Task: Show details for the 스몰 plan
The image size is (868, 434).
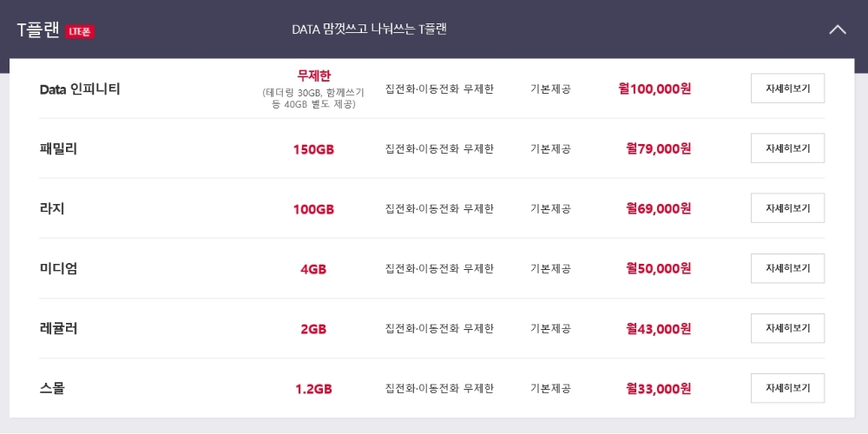Action: (788, 388)
